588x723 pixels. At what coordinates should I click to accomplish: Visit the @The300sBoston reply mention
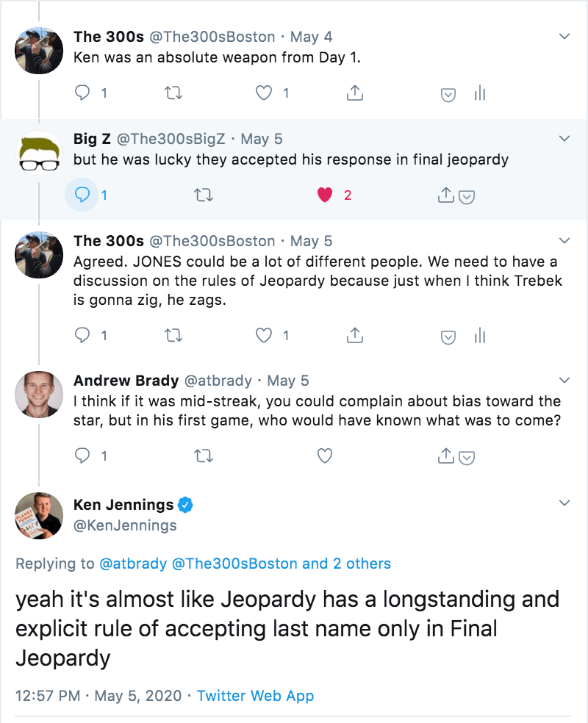tap(234, 564)
